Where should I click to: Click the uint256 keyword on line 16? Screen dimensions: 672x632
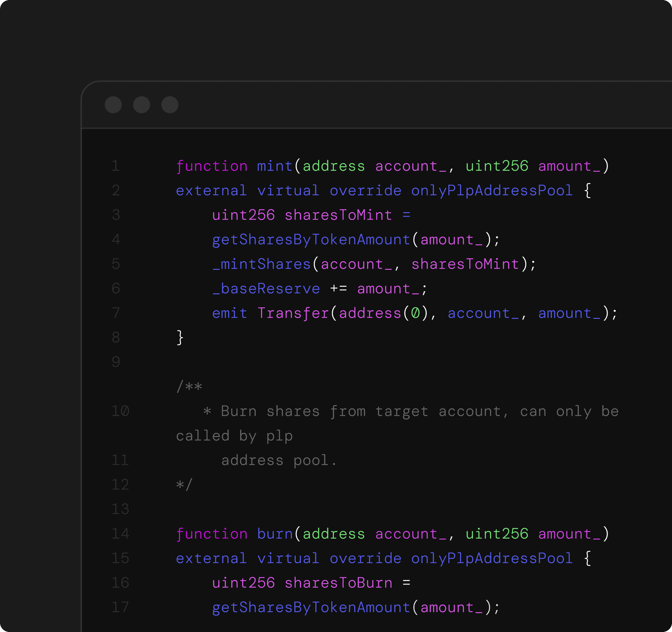pos(243,582)
